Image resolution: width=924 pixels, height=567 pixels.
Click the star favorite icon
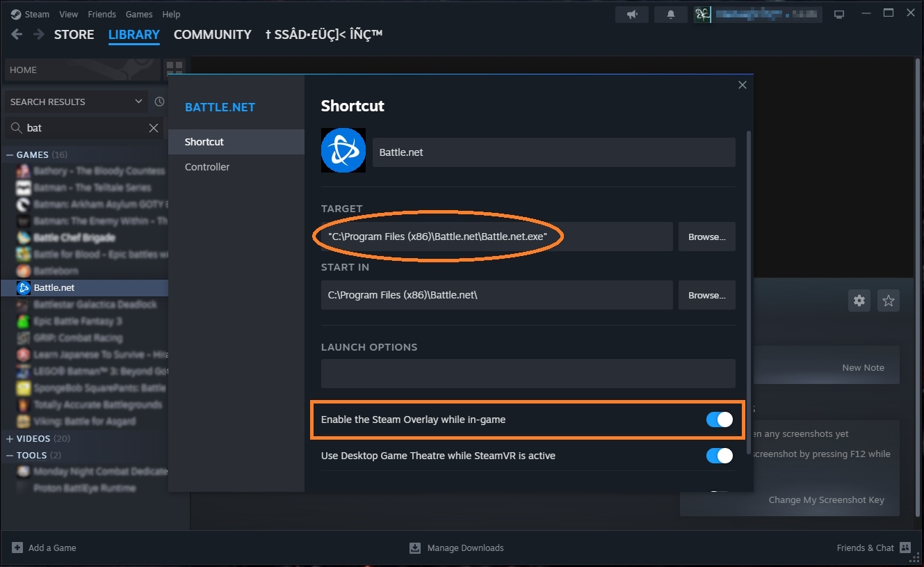point(888,301)
